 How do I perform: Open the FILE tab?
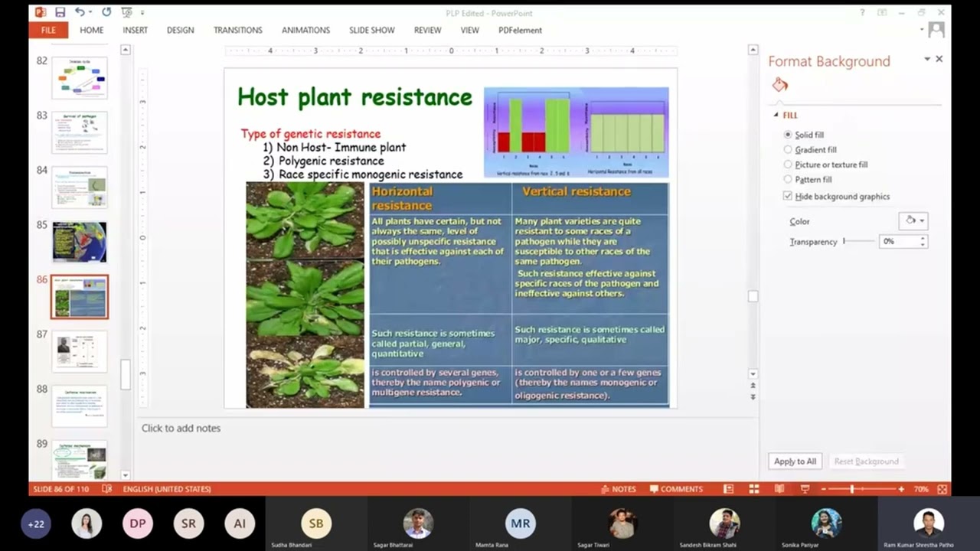pos(48,30)
